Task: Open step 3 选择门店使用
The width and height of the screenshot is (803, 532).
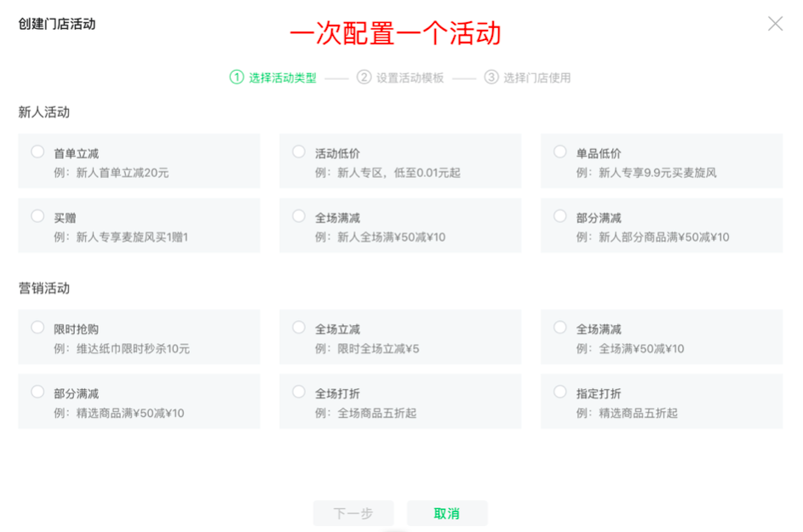Action: point(527,77)
